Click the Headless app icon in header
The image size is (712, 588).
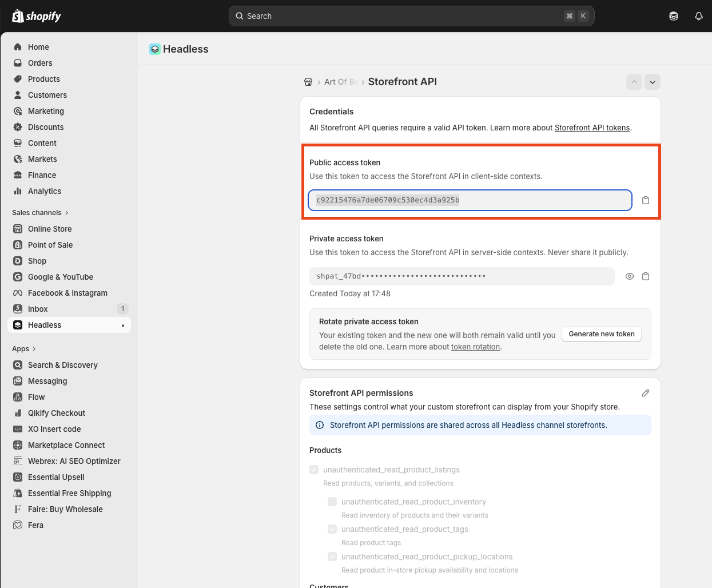coord(155,49)
